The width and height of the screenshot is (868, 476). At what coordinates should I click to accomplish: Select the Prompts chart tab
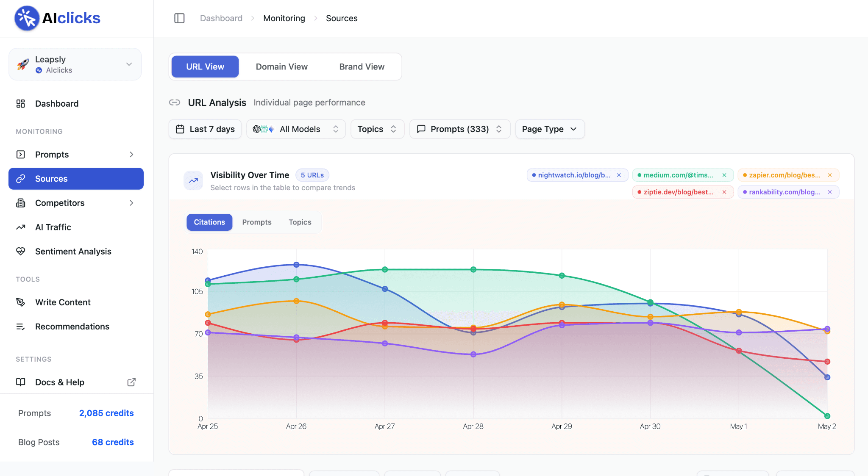point(257,222)
